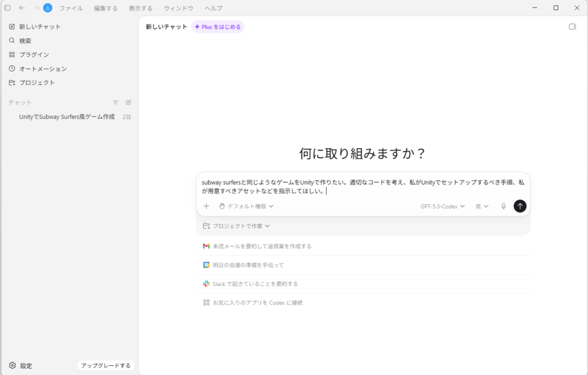588x375 pixels.
Task: Click inside the prompt text field
Action: point(363,187)
